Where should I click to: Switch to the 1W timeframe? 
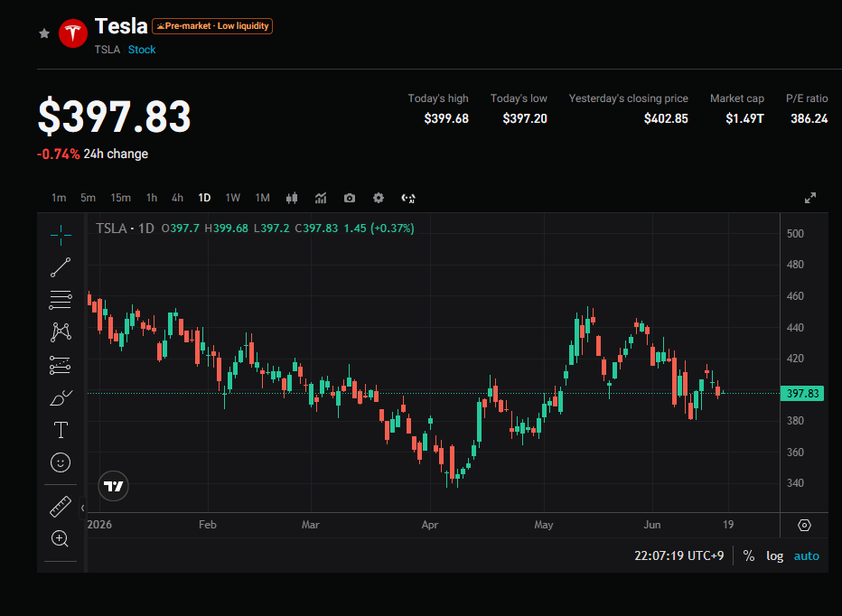(232, 198)
